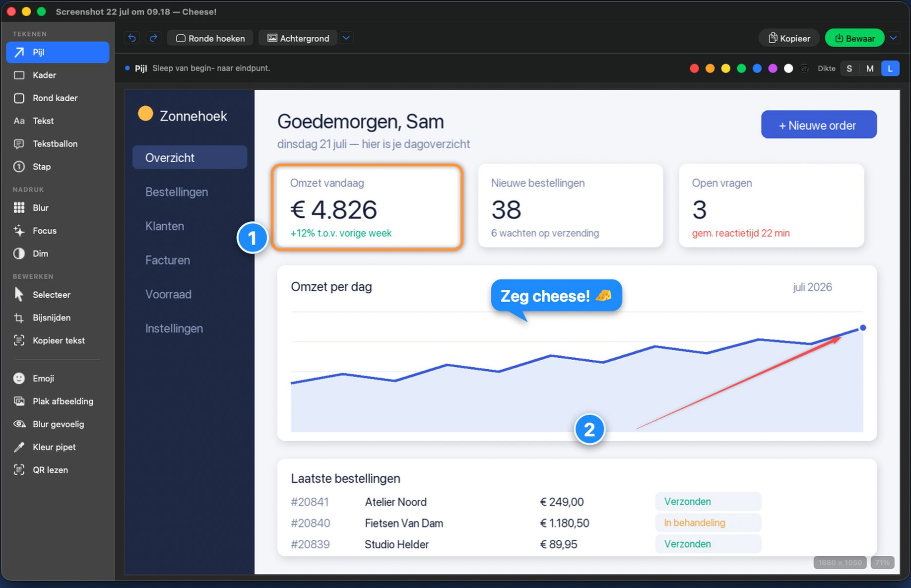
Task: Use the Kopieer tekst tool
Action: tap(58, 340)
